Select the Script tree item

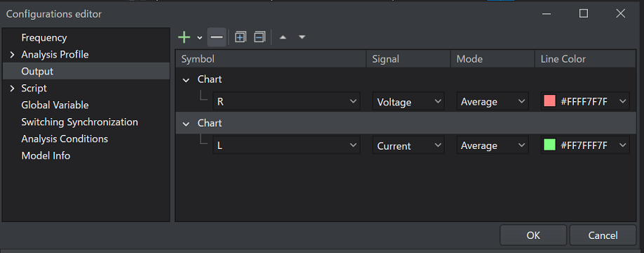34,89
